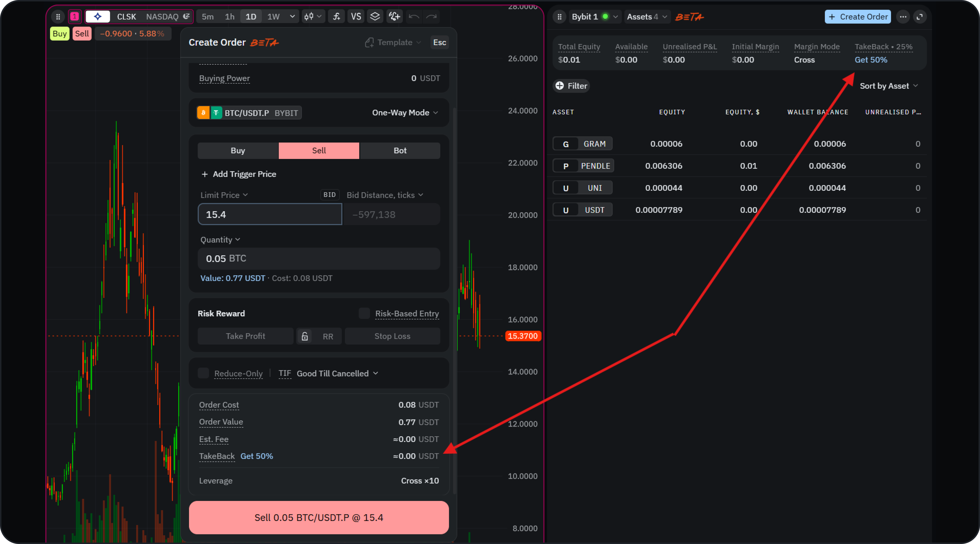
Task: Click the green Buy button on chart
Action: coord(60,33)
